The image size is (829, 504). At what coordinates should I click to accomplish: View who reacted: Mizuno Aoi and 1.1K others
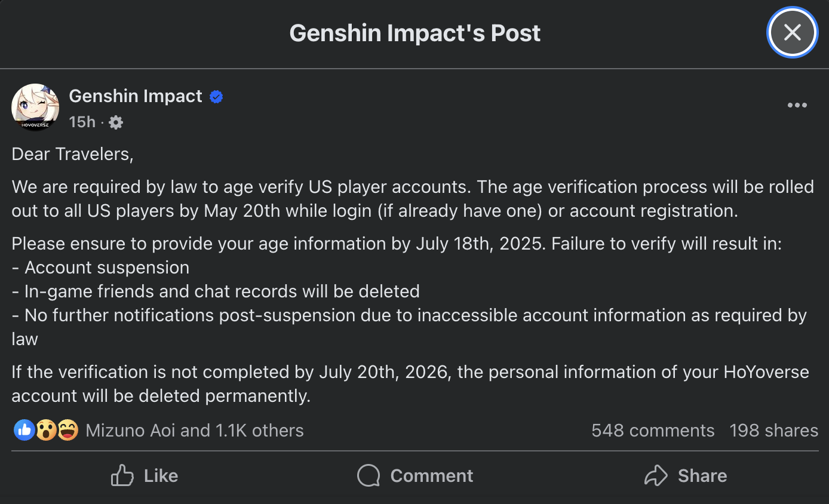[x=195, y=431]
